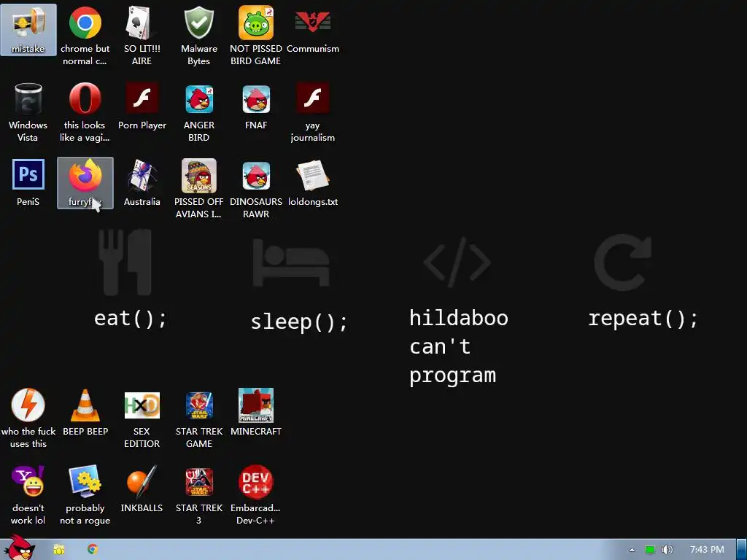Open the Angry Bird Start button on taskbar
This screenshot has height=560, width=747.
coord(19,548)
